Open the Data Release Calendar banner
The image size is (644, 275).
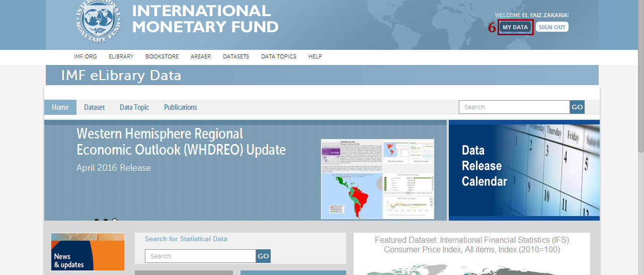pos(524,170)
